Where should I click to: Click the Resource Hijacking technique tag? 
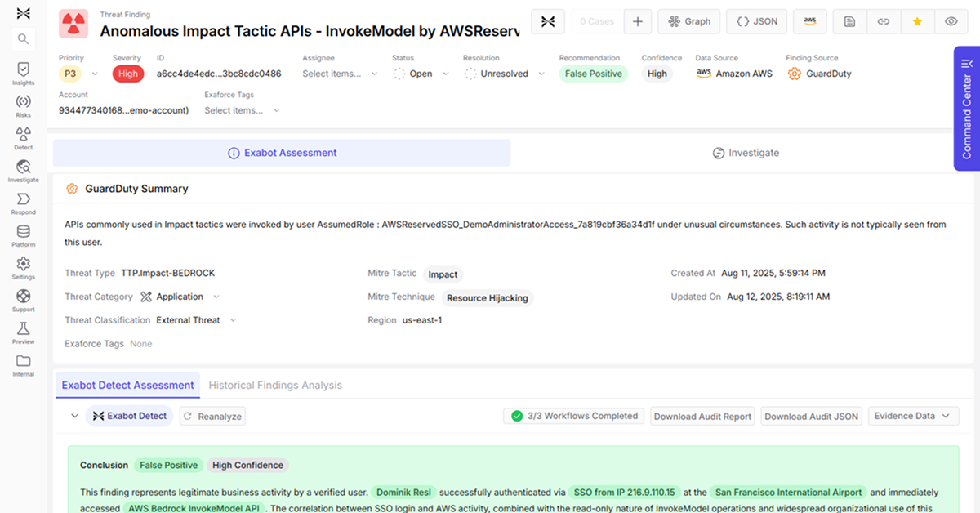[x=487, y=298]
